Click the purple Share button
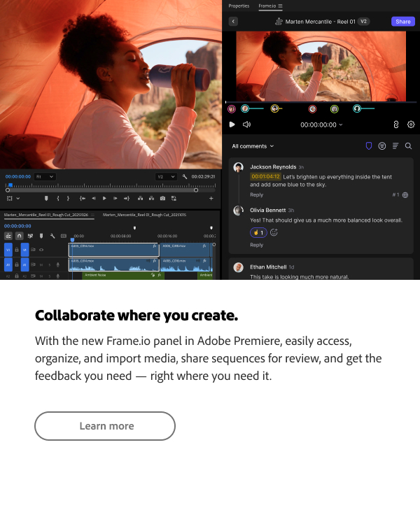 (402, 22)
